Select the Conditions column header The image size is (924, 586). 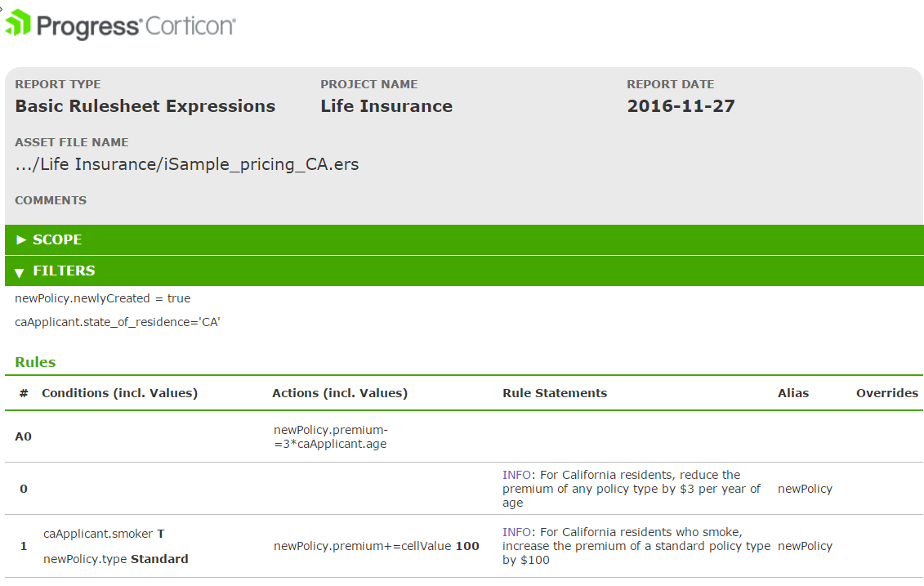pyautogui.click(x=119, y=393)
